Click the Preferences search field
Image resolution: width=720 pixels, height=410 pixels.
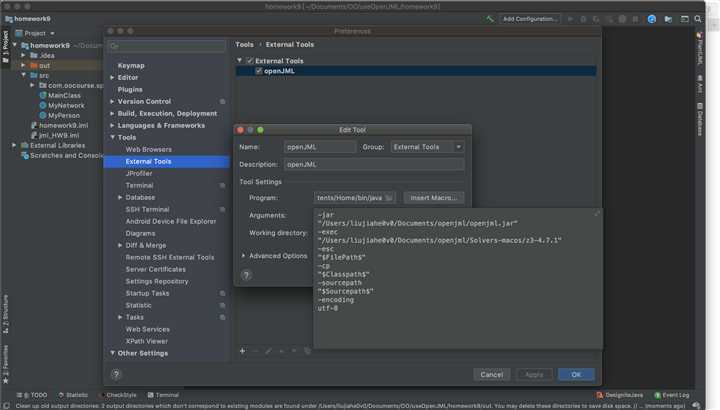click(166, 46)
